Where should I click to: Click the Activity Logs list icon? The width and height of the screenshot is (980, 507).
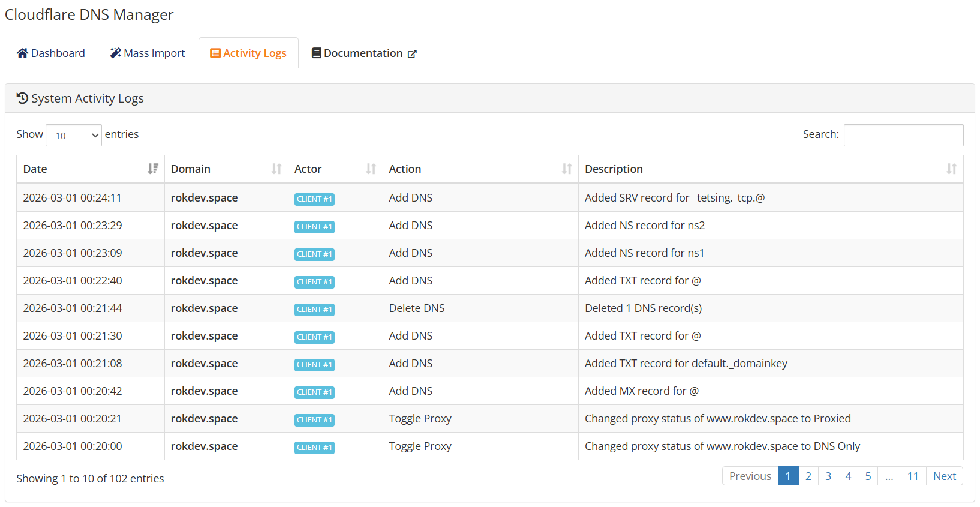click(x=215, y=53)
